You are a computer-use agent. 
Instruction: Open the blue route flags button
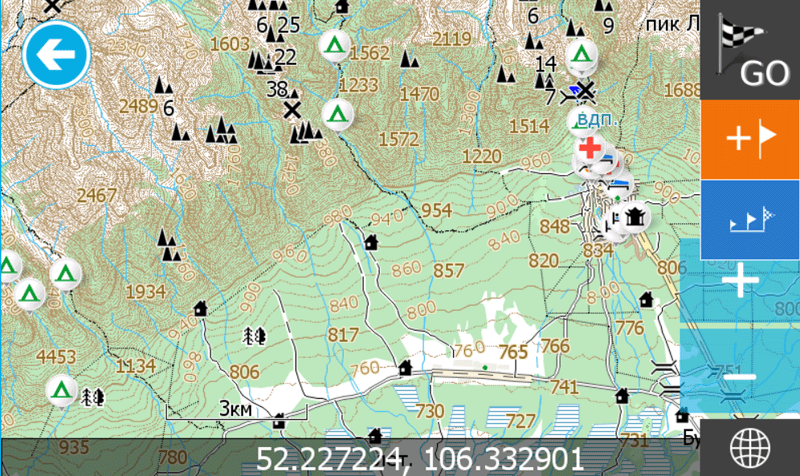(750, 219)
